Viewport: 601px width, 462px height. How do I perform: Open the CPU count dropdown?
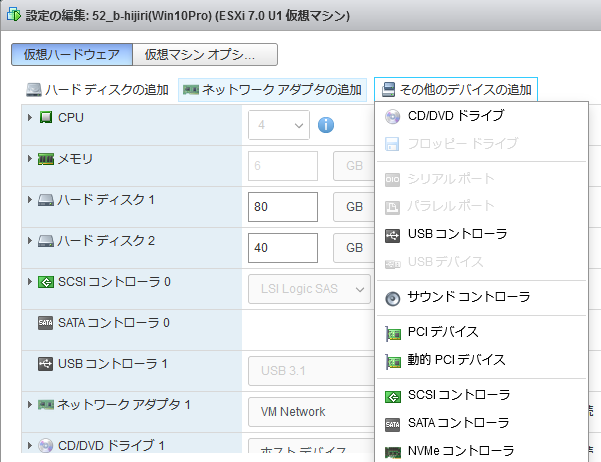(x=279, y=125)
